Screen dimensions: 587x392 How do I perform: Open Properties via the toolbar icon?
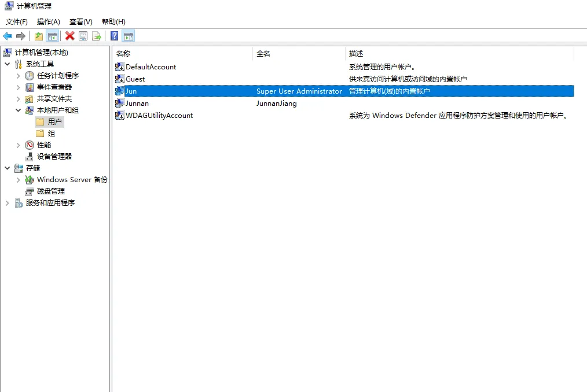point(83,36)
